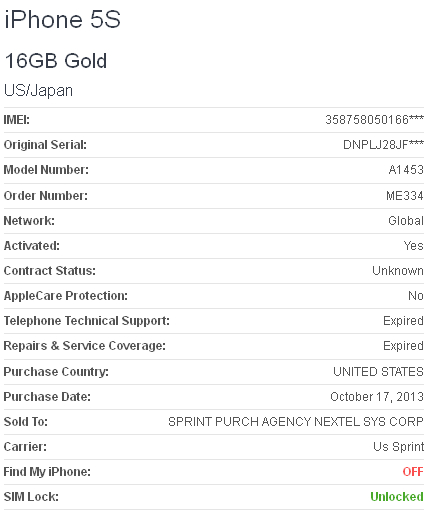
Task: Select the Sold To Sprint Nextel value
Action: 296,422
